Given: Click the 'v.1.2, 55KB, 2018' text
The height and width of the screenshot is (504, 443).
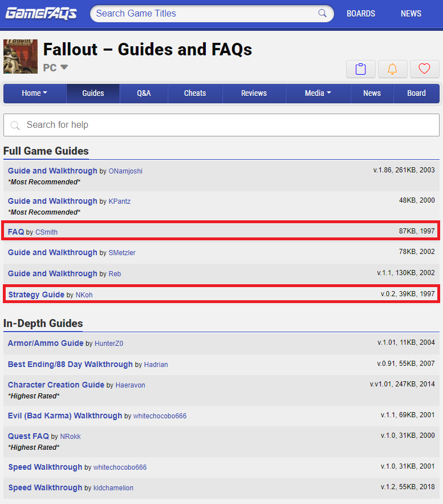Looking at the screenshot, I should click(x=408, y=487).
